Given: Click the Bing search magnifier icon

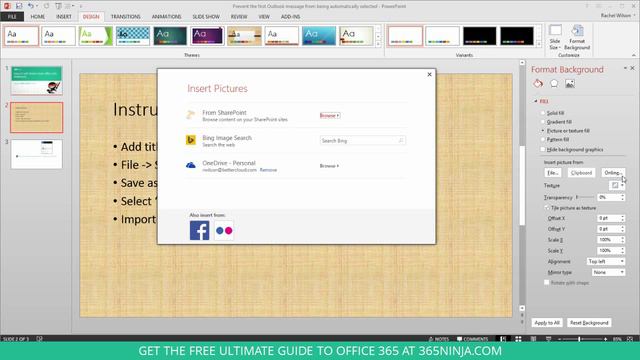Looking at the screenshot, I should pos(401,140).
